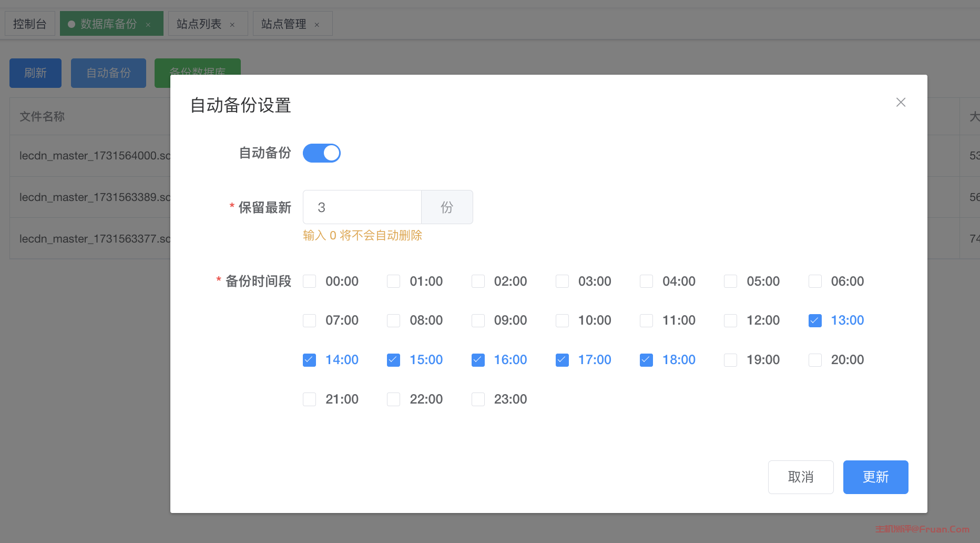Uncheck the 16:00 backup time

point(478,360)
